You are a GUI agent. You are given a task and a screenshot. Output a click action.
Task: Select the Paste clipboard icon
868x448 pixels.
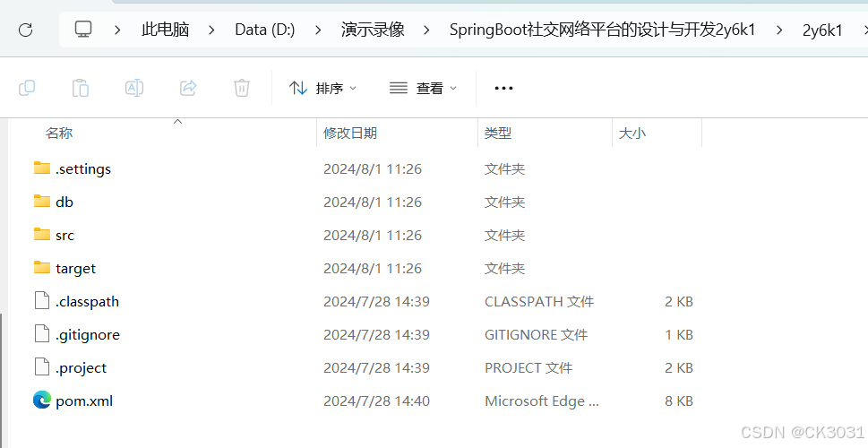[81, 88]
